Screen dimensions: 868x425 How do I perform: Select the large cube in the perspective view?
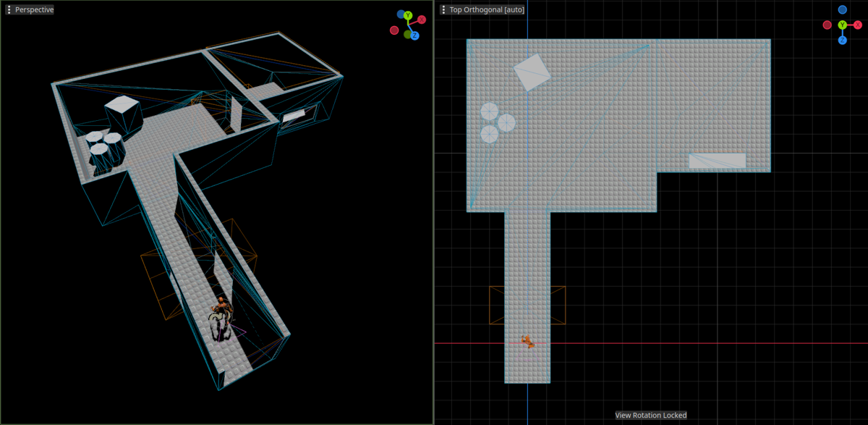click(x=122, y=114)
